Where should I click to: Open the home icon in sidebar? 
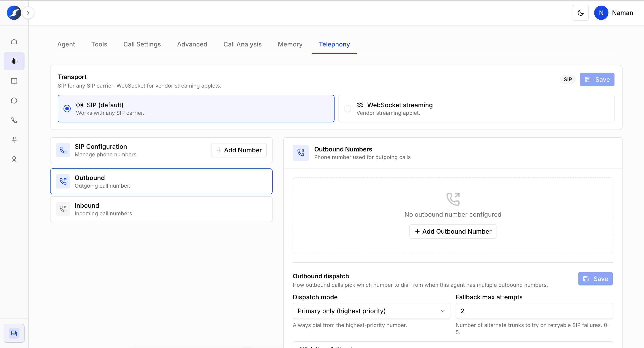point(14,42)
